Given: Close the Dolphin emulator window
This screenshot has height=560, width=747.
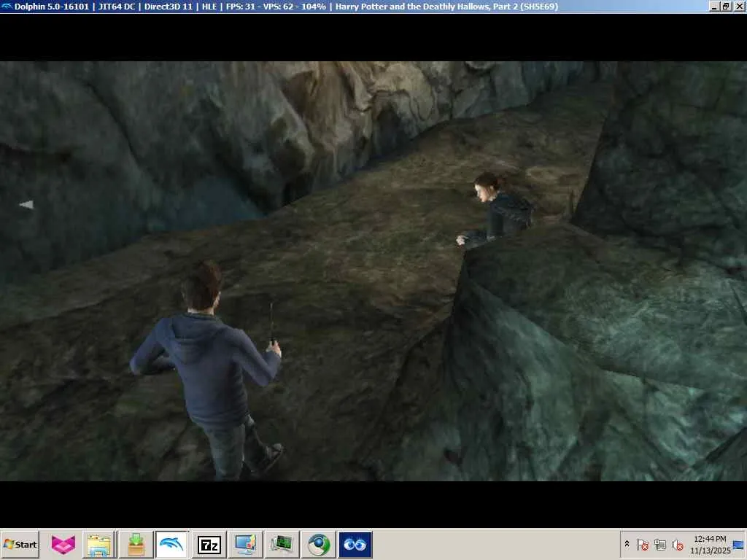Looking at the screenshot, I should [x=738, y=7].
